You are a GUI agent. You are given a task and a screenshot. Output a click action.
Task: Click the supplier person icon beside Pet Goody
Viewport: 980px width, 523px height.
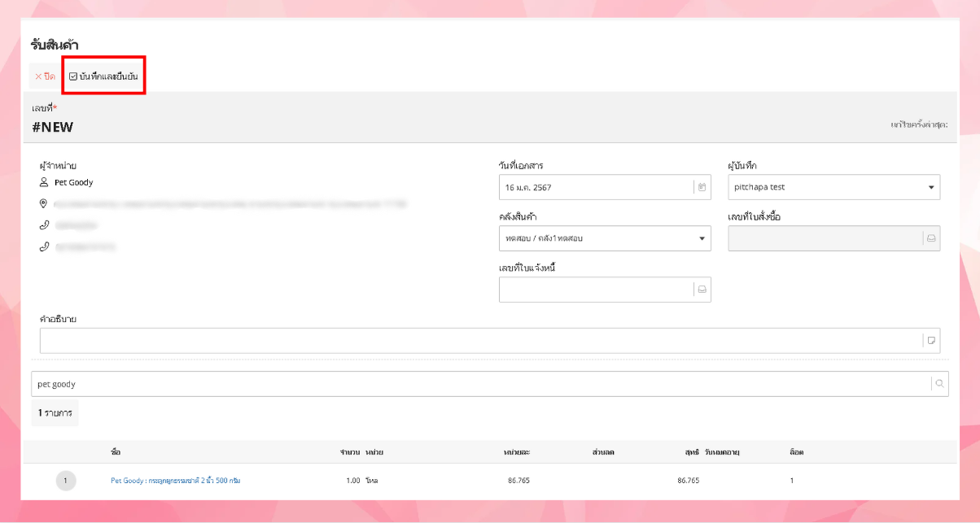[x=44, y=182]
